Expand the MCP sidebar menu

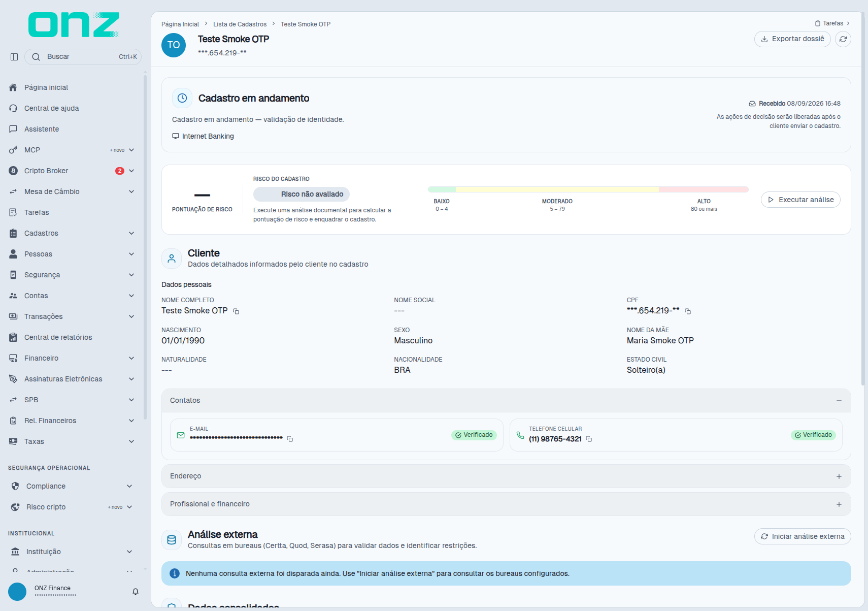click(x=131, y=150)
